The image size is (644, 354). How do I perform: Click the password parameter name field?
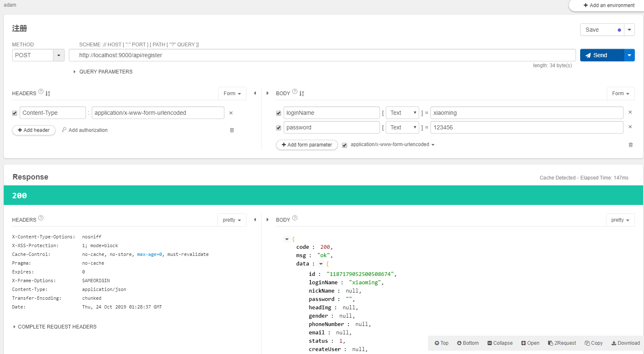332,127
